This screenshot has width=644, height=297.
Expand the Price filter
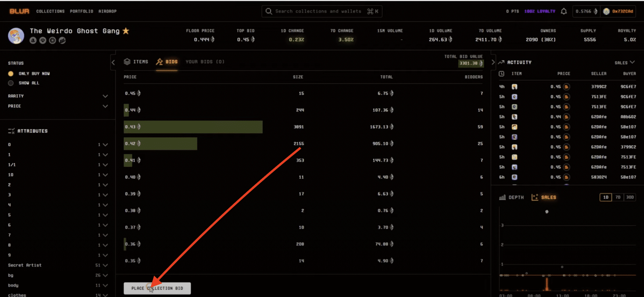pyautogui.click(x=105, y=106)
